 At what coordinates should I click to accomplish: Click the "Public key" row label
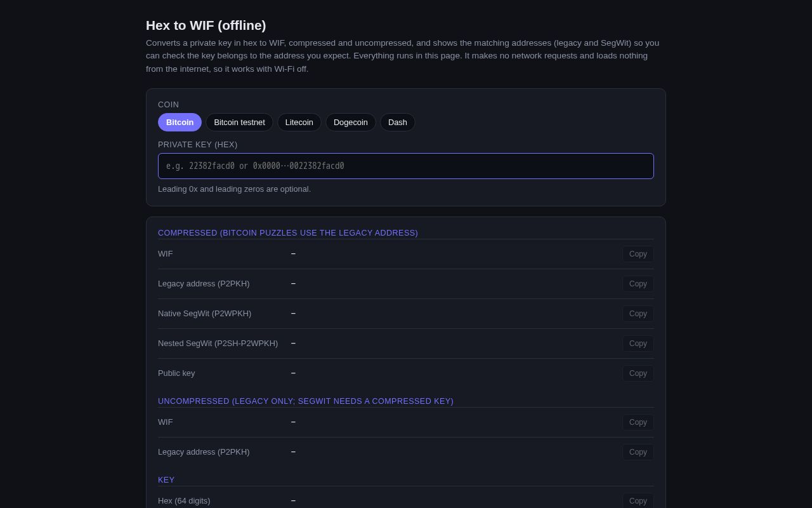coord(176,373)
